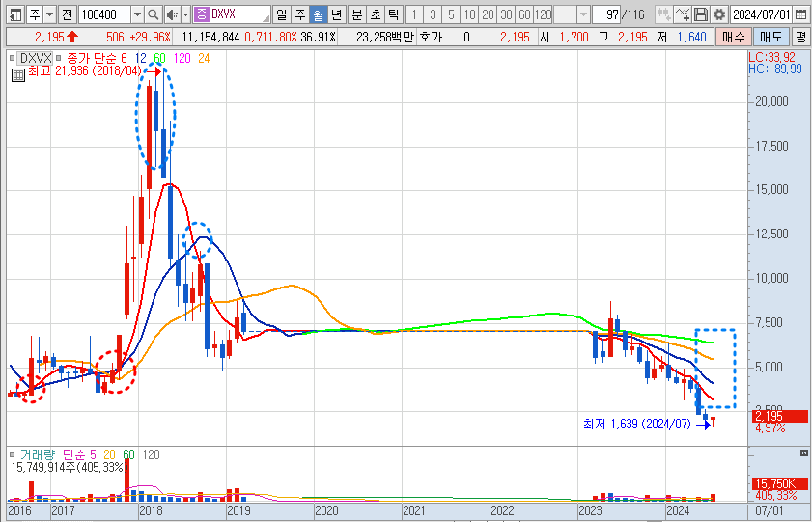Viewport: 812px width, 522px height.
Task: Click the +29.96% change rate value
Action: click(x=150, y=37)
